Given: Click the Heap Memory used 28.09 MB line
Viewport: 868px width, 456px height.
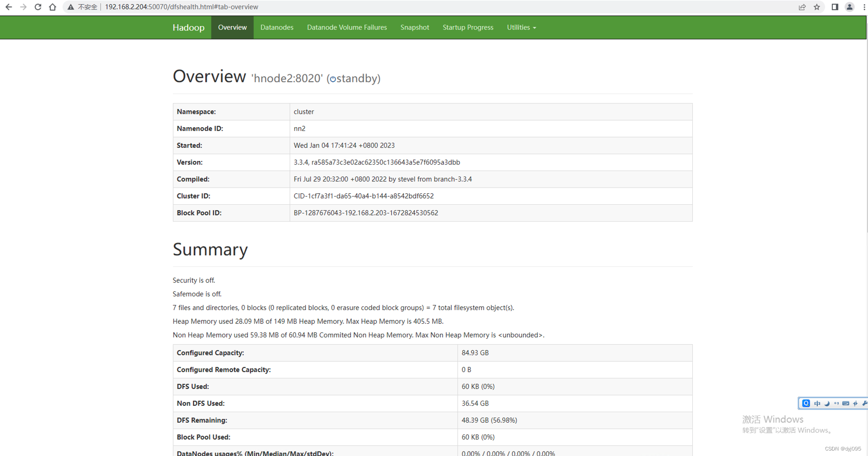Looking at the screenshot, I should (x=308, y=321).
